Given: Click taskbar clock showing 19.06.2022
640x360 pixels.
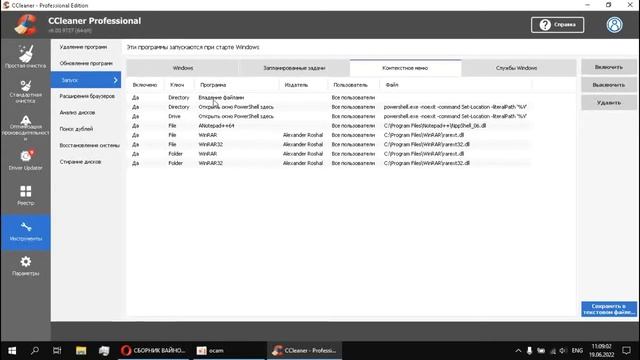Looking at the screenshot, I should click(601, 351).
